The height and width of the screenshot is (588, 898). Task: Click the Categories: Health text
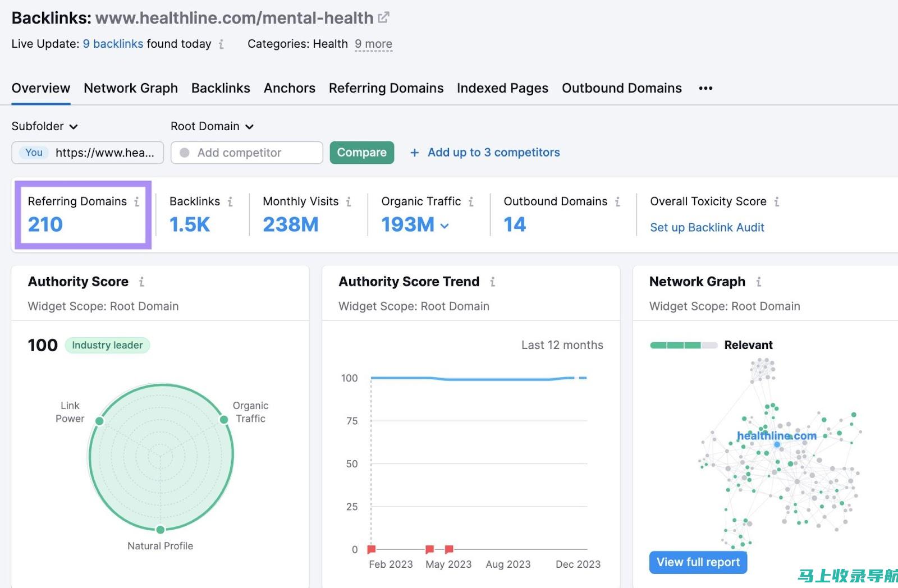click(x=297, y=44)
